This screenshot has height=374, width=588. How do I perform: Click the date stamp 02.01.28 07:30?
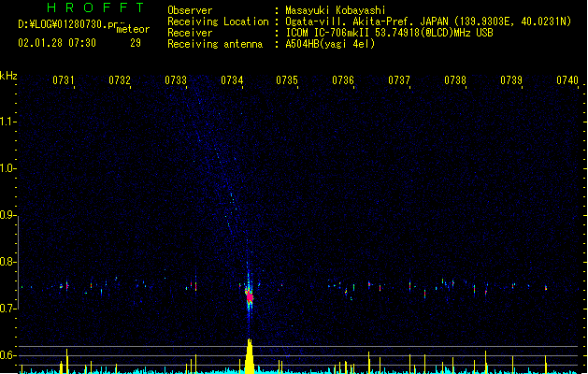57,43
